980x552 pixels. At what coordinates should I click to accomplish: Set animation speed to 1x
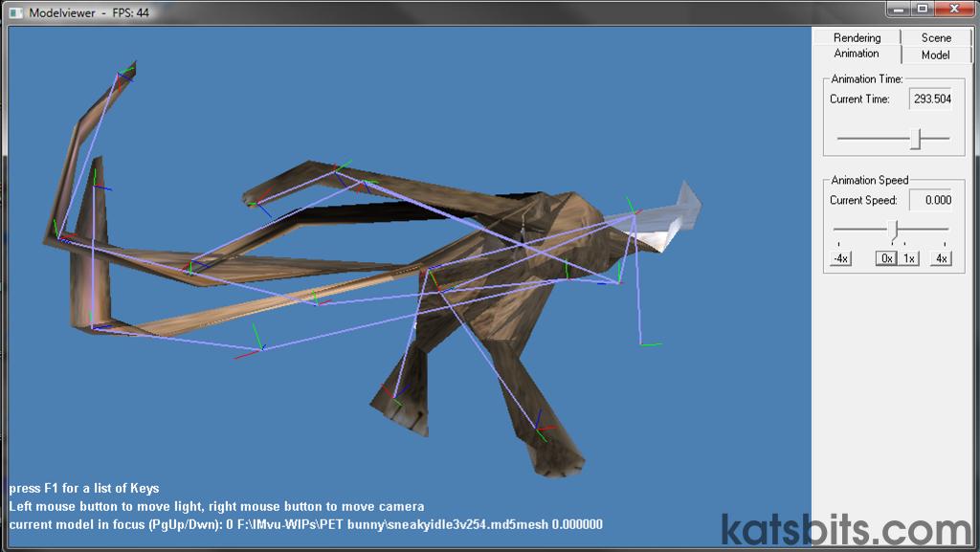pyautogui.click(x=909, y=258)
